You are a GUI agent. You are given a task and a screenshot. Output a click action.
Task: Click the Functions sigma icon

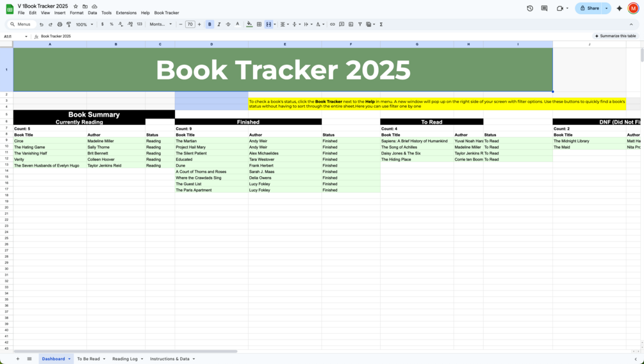381,24
